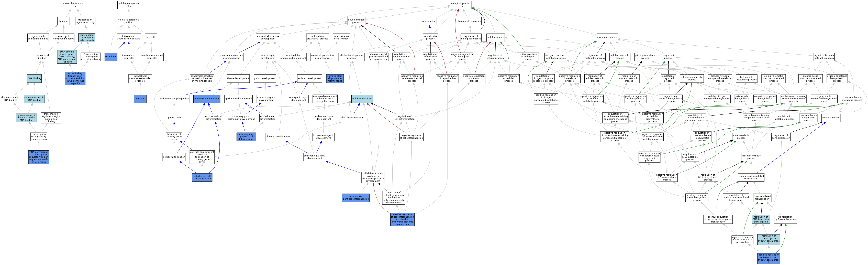Viewport: 868px width, 265px height.
Task: Select the 'primary metabolic process' node
Action: [645, 57]
